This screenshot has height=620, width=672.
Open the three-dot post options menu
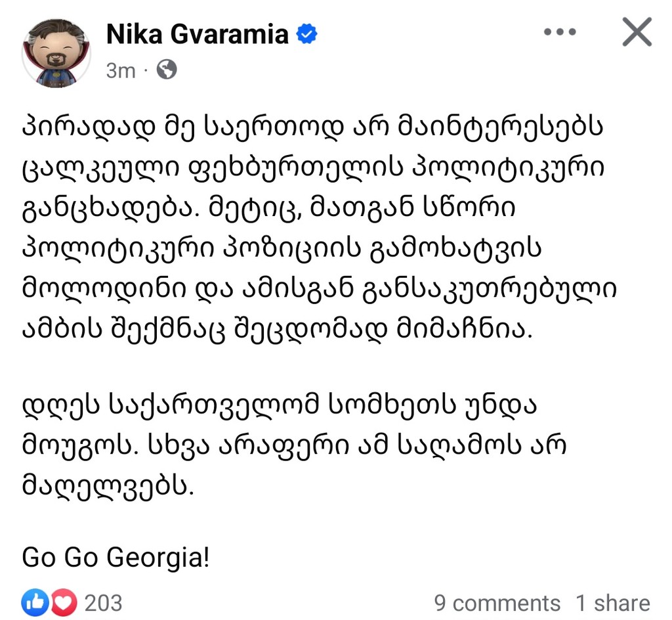point(560,32)
